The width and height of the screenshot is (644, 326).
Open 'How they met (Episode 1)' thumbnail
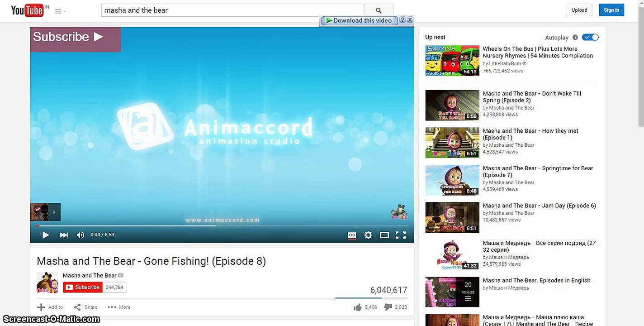pos(452,143)
